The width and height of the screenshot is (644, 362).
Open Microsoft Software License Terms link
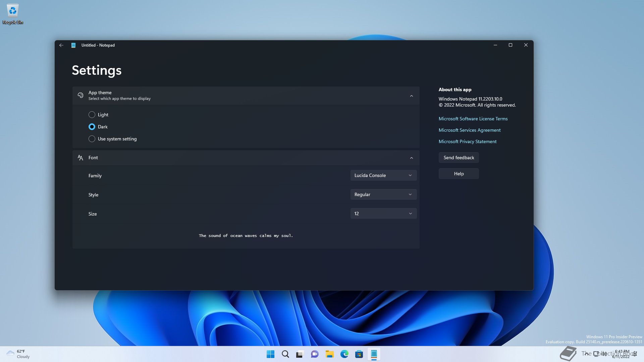coord(473,119)
